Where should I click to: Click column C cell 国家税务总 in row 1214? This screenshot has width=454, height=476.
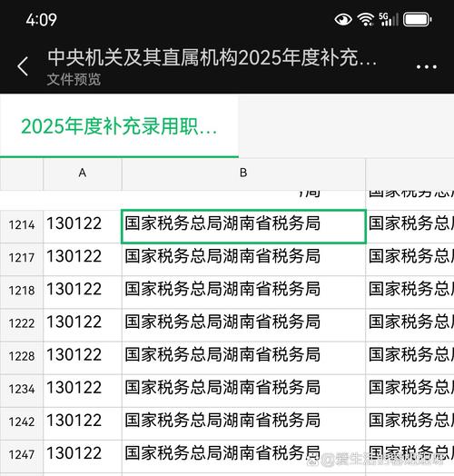tap(410, 225)
